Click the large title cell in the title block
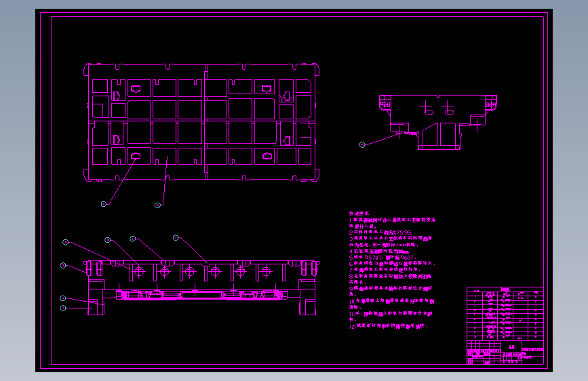Image resolution: width=588 pixels, height=381 pixels. pyautogui.click(x=511, y=347)
